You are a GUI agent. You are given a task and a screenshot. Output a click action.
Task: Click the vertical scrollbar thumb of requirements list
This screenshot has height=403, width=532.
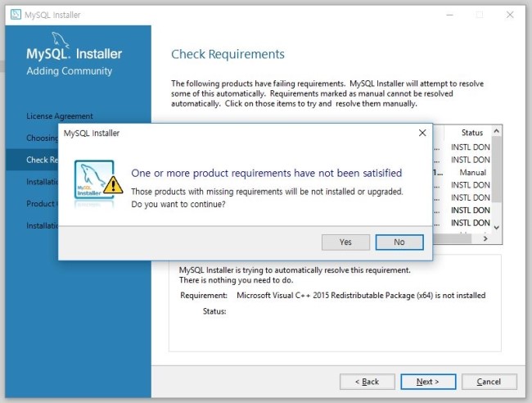pyautogui.click(x=496, y=169)
